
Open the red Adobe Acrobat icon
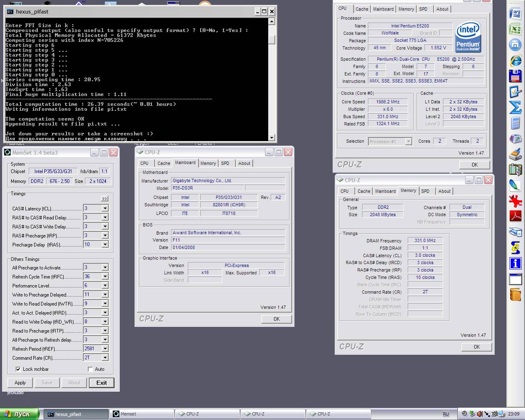tap(515, 216)
